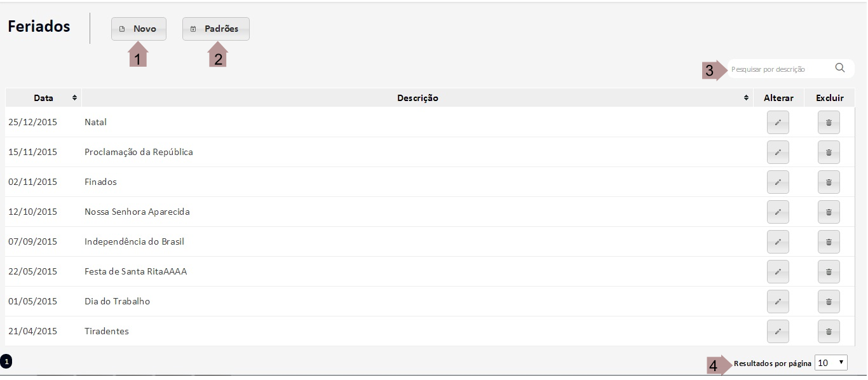Click the magnifying glass search icon
This screenshot has height=380, width=868.
point(840,69)
